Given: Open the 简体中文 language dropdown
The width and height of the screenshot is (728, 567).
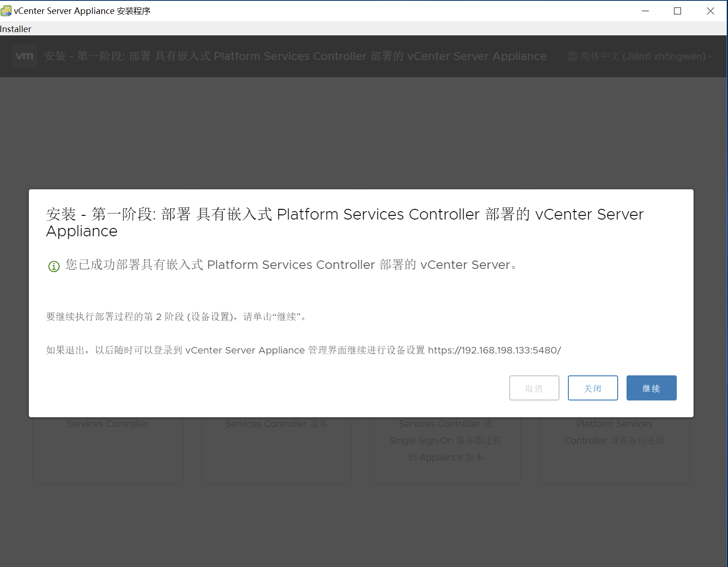Looking at the screenshot, I should pyautogui.click(x=640, y=56).
